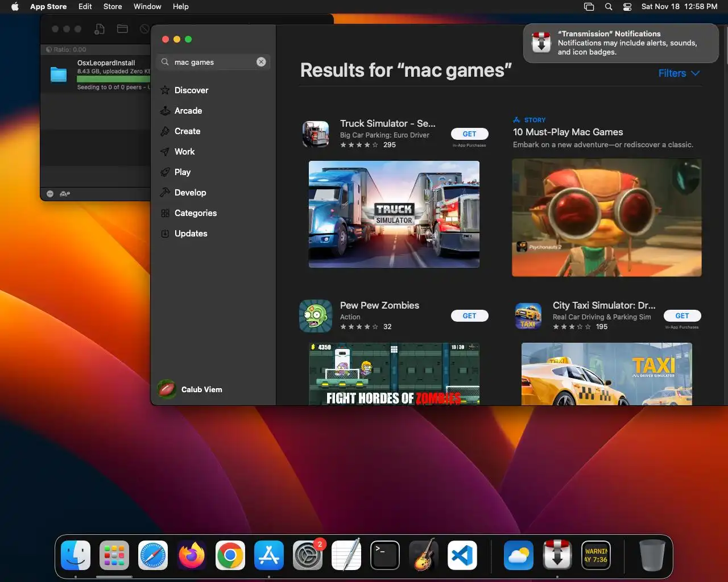Open TextEdit from the dock
The height and width of the screenshot is (582, 728).
click(346, 555)
